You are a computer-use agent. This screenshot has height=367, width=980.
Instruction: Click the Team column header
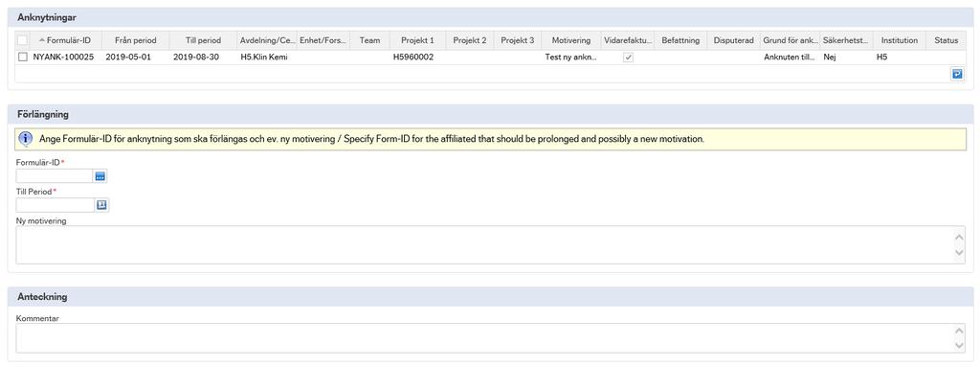[x=370, y=40]
